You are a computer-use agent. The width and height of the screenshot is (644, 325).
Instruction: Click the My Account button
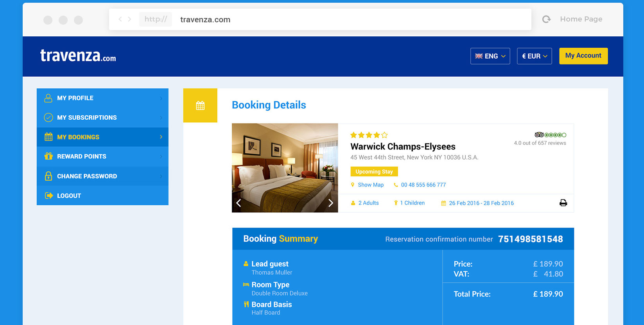coord(583,56)
